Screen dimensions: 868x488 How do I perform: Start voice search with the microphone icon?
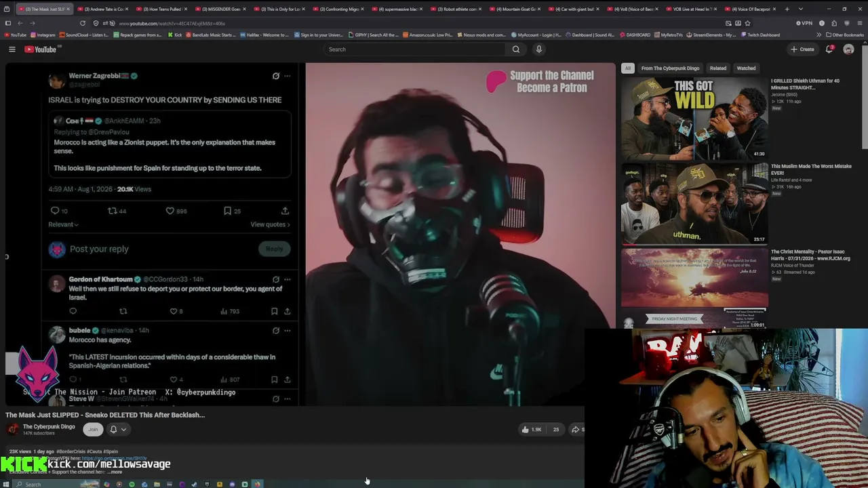click(539, 49)
